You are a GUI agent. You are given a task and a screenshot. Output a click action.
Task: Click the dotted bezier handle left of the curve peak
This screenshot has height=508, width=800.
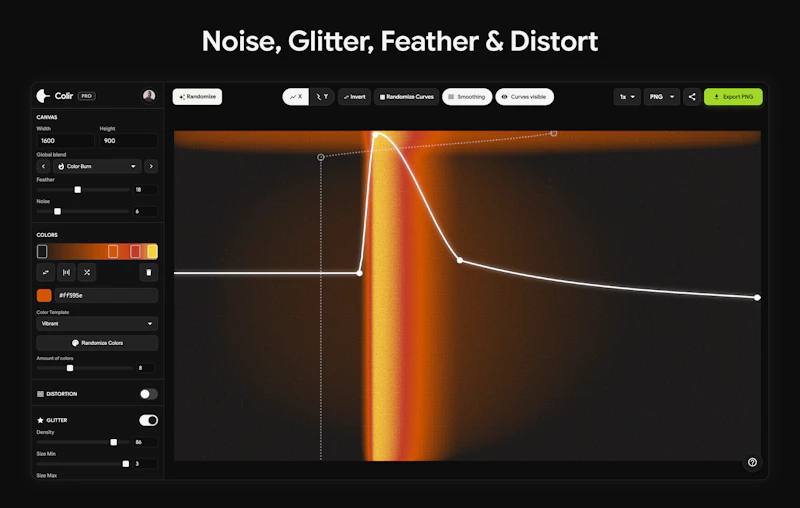[321, 157]
